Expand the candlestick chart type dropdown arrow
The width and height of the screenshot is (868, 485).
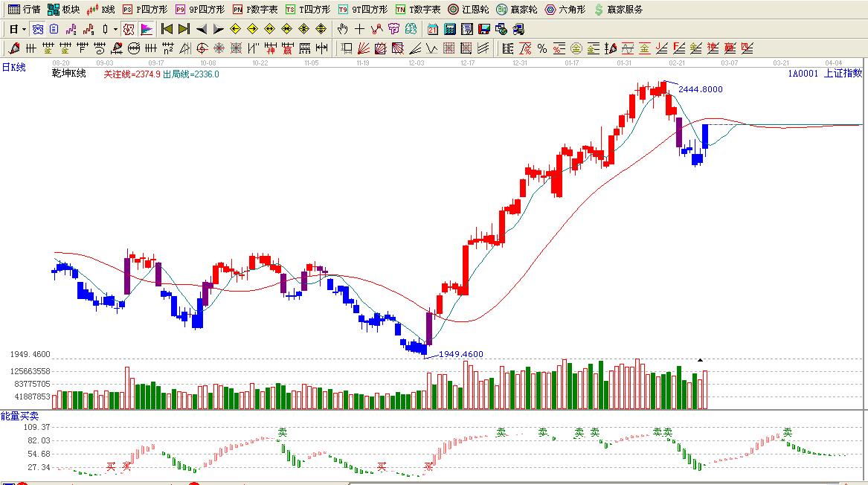point(115,29)
